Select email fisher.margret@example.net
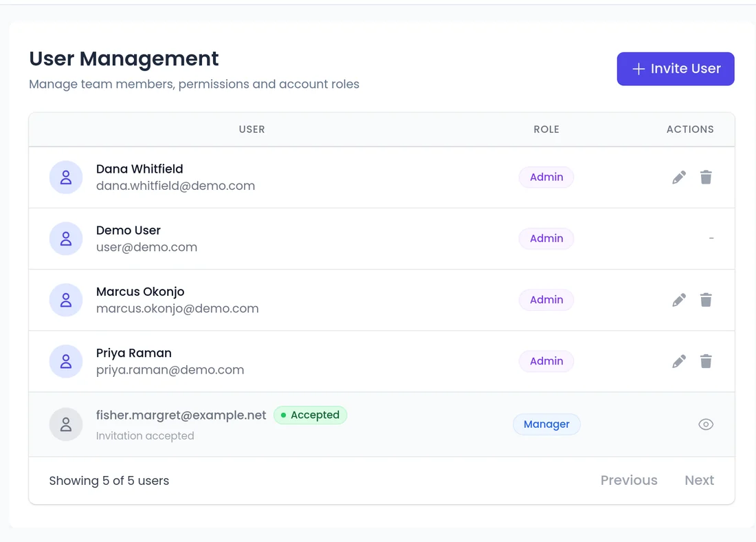This screenshot has height=542, width=756. (181, 415)
